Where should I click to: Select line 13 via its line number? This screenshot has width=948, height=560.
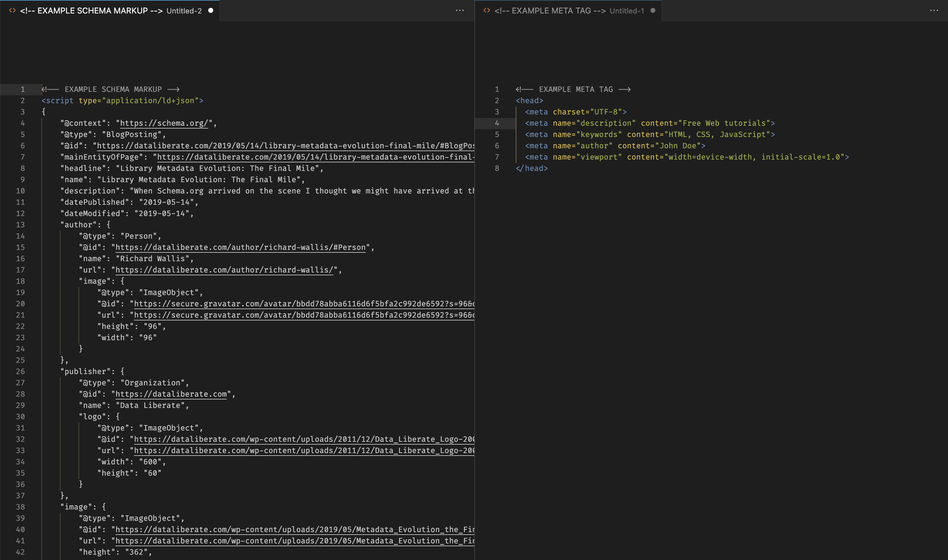coord(20,225)
